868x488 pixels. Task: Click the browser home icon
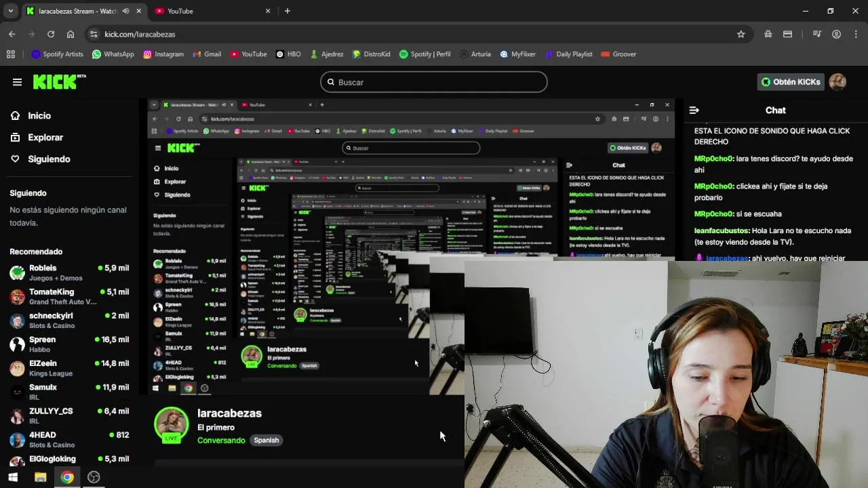coord(71,34)
